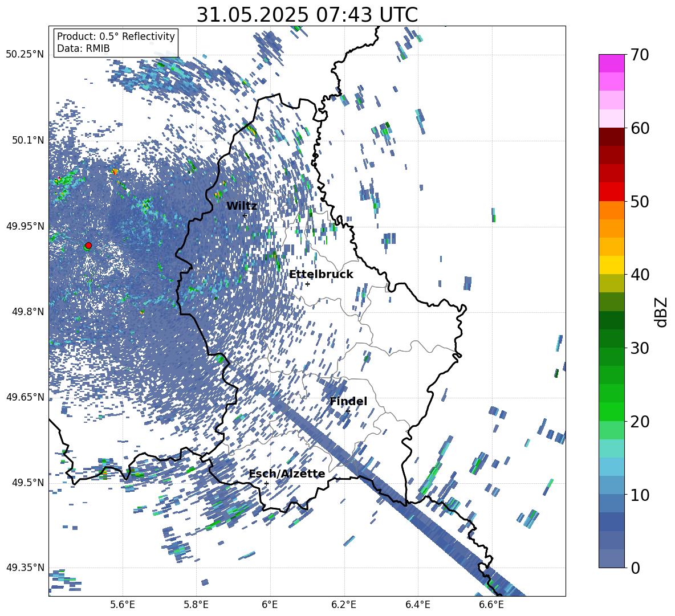
Task: Click the dark green colorbar segment above 30
Action: pyautogui.click(x=611, y=320)
